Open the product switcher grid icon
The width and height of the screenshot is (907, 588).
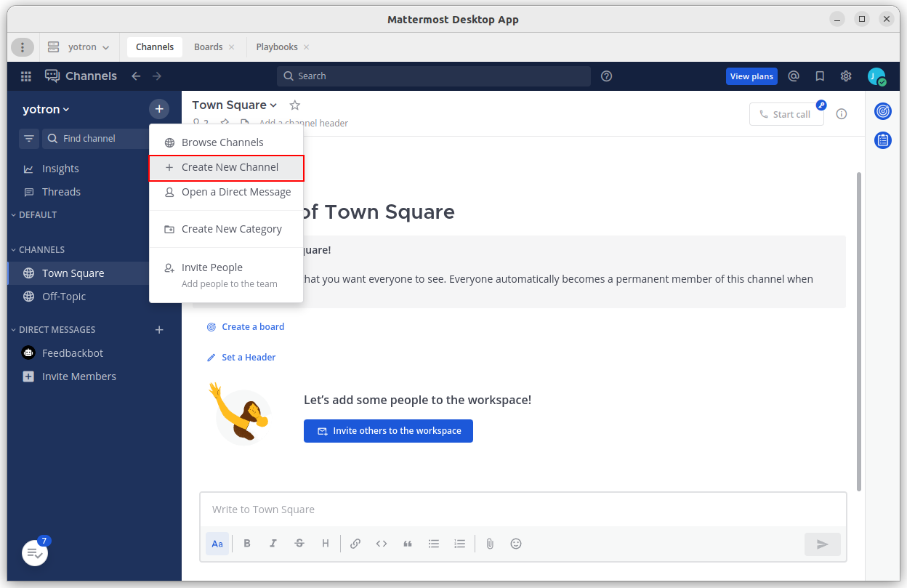tap(26, 76)
